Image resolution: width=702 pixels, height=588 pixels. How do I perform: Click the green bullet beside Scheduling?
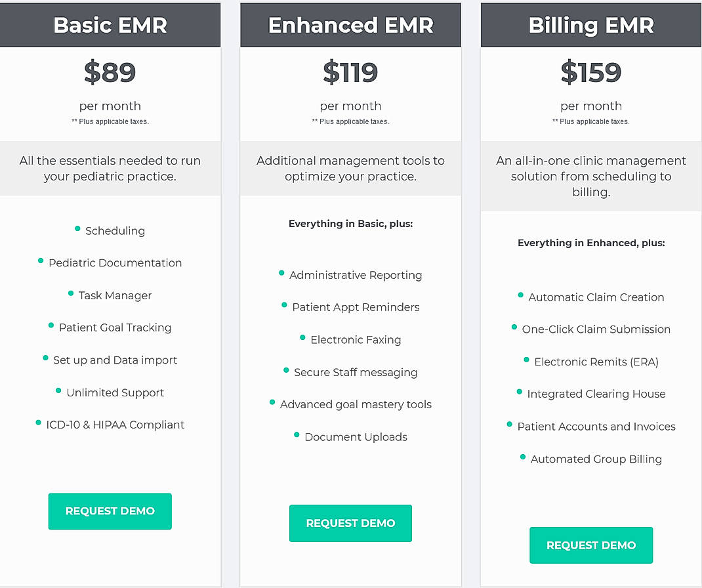tap(76, 230)
